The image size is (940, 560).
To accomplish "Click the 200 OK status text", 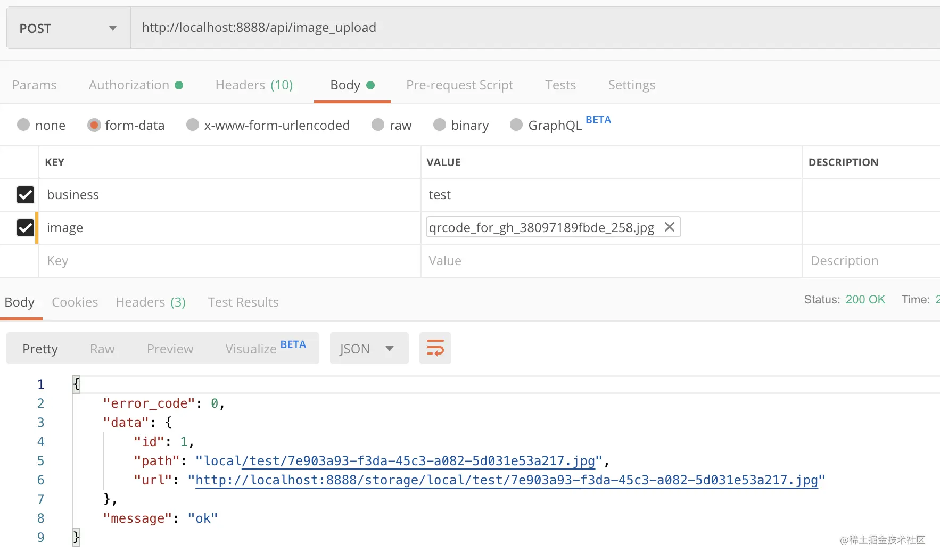I will [x=865, y=300].
